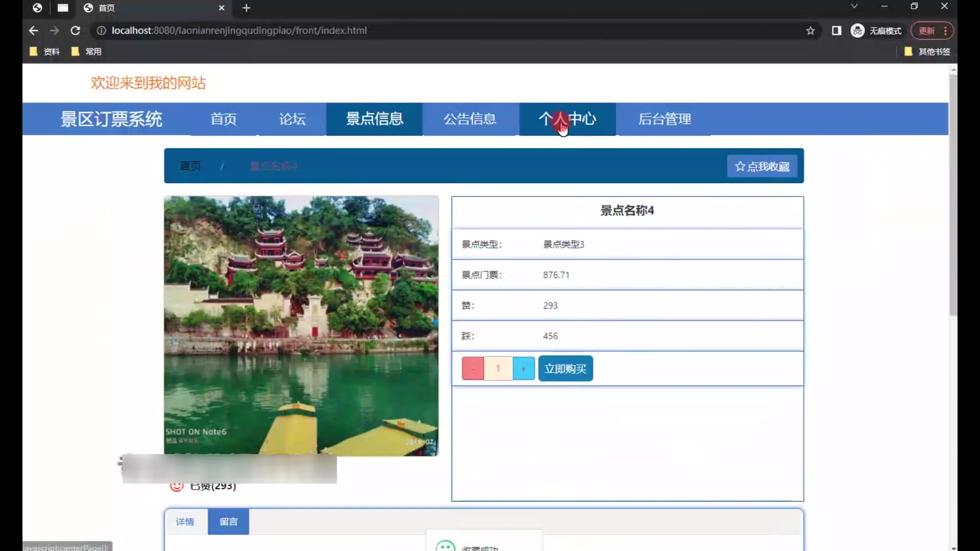Open the side panel icon
Screen dimensions: 980x551
coord(836,31)
